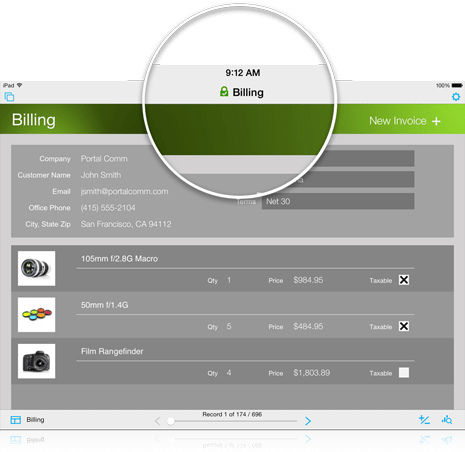Click item name Film Rangefinder
465x452 pixels.
[112, 351]
